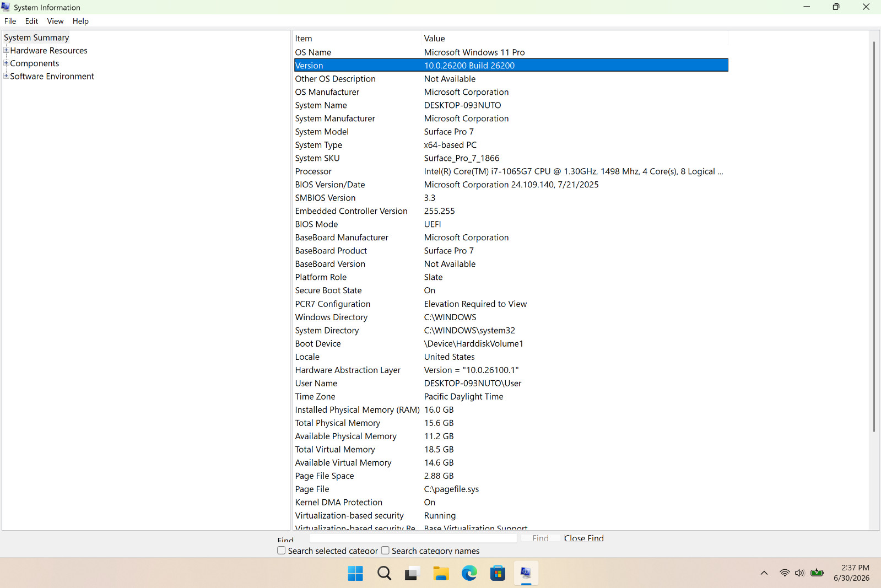This screenshot has width=881, height=588.
Task: Select the BaseBoard Manufacturer row
Action: [x=511, y=238]
